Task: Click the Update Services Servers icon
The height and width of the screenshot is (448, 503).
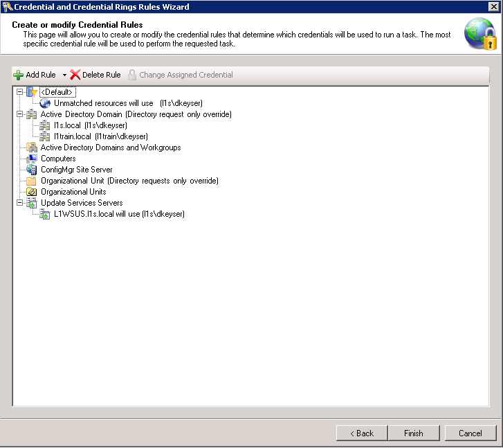Action: [x=31, y=203]
